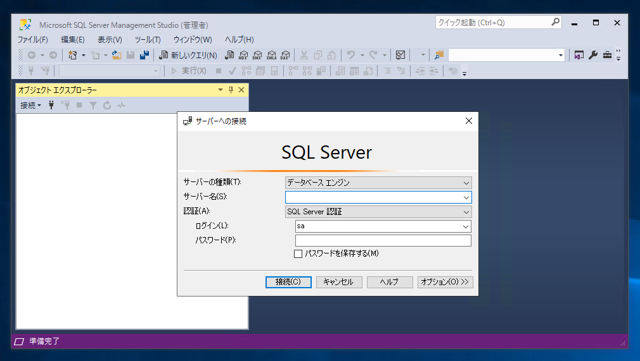Image resolution: width=640 pixels, height=361 pixels.
Task: Open the ウィンドウ(W) menu
Action: click(x=193, y=40)
